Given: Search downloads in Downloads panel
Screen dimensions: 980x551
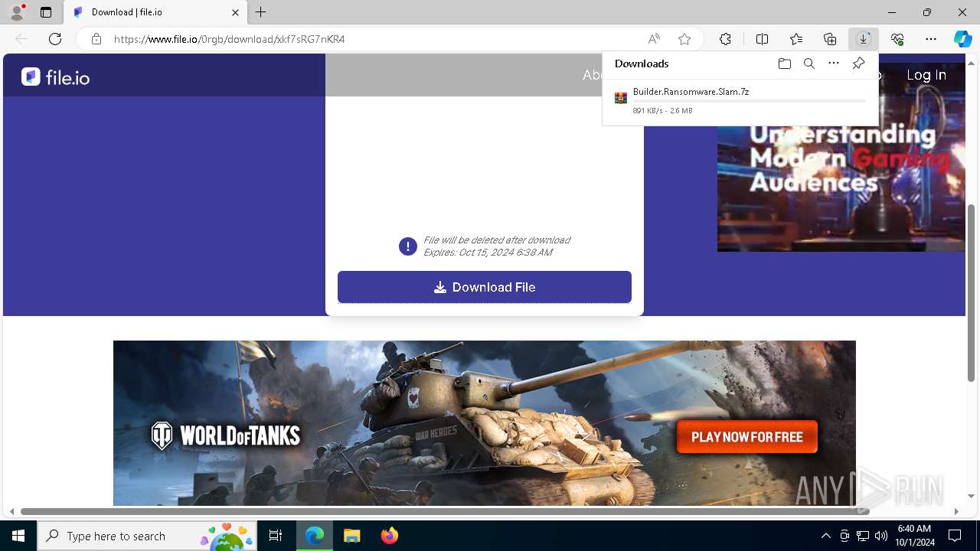Looking at the screenshot, I should pyautogui.click(x=809, y=64).
